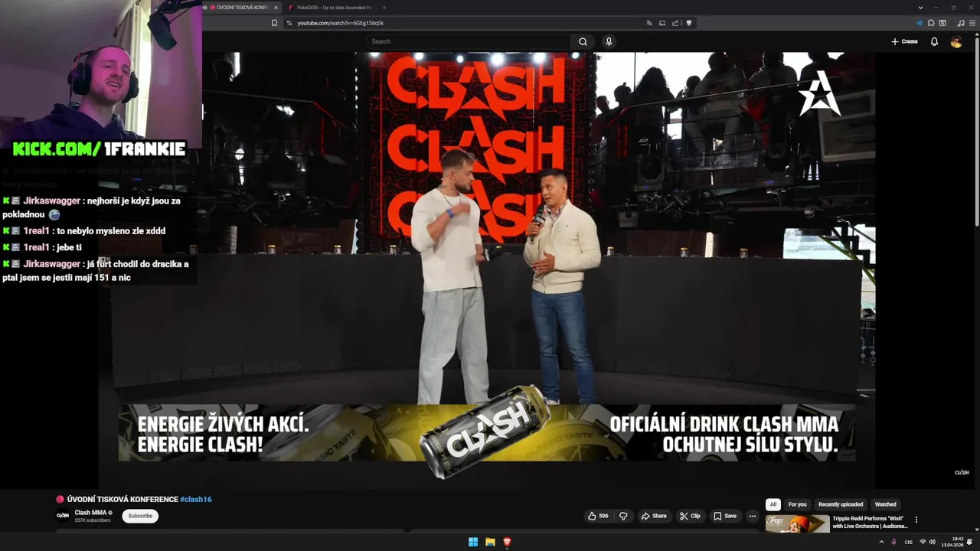Start voice search with microphone icon
This screenshot has height=551, width=980.
tap(609, 41)
